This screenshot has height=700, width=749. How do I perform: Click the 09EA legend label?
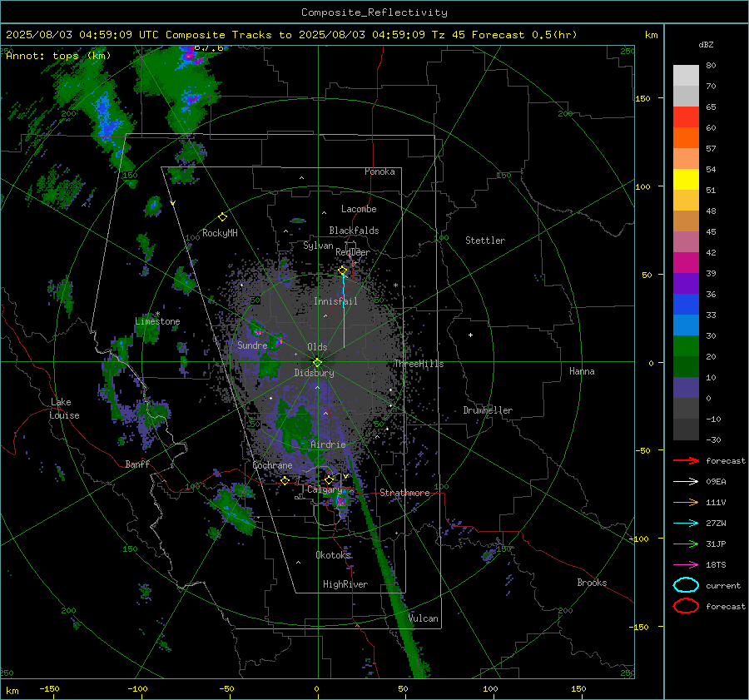coord(716,482)
